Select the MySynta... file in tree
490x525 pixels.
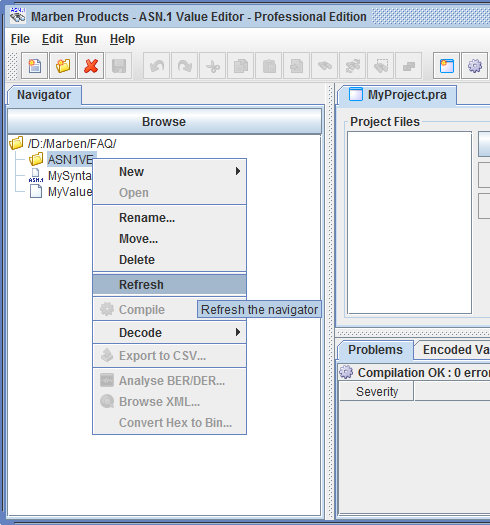click(70, 175)
